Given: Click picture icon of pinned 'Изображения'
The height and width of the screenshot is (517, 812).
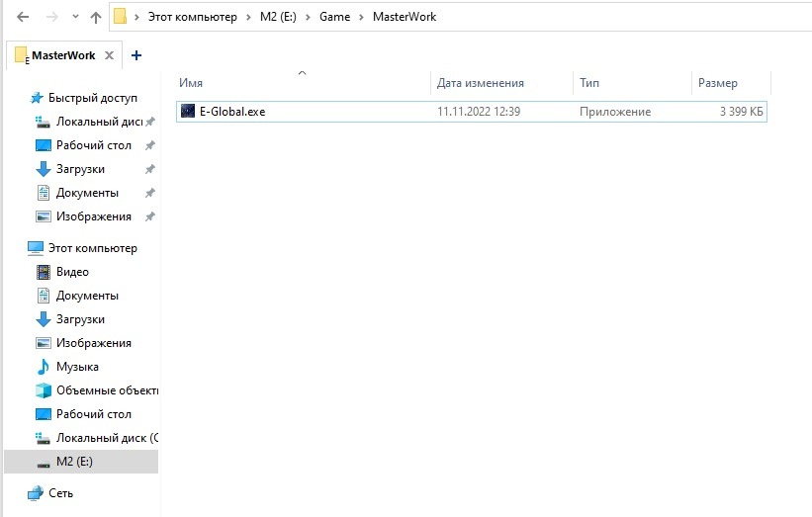Looking at the screenshot, I should click(x=43, y=216).
